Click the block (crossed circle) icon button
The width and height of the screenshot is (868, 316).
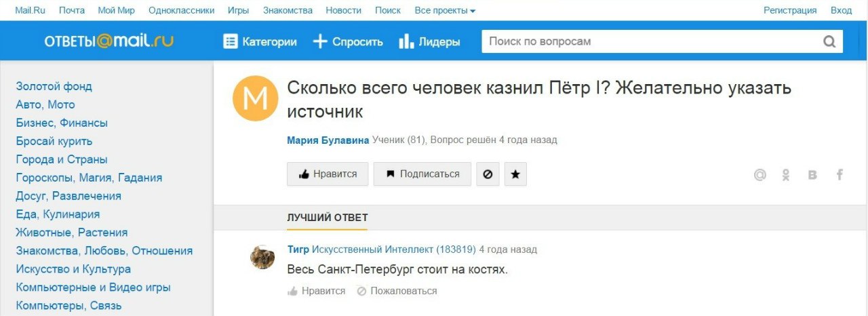pos(488,174)
